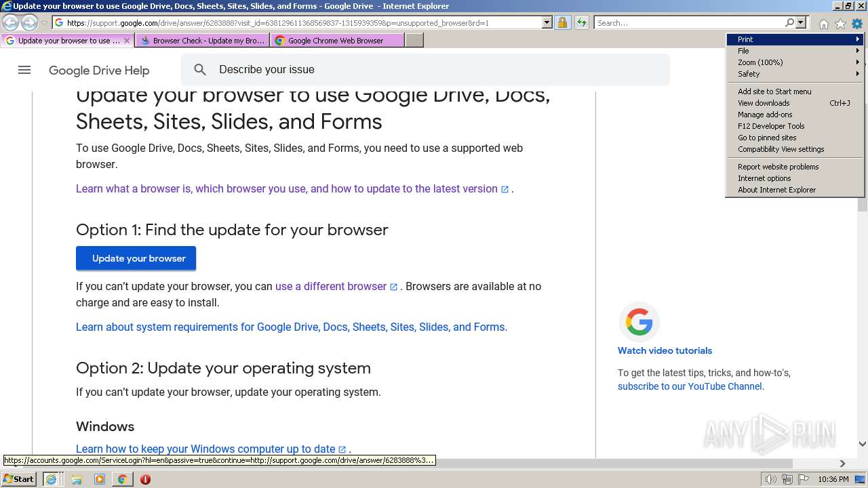868x488 pixels.
Task: Open Compatibility View settings
Action: (x=795, y=149)
